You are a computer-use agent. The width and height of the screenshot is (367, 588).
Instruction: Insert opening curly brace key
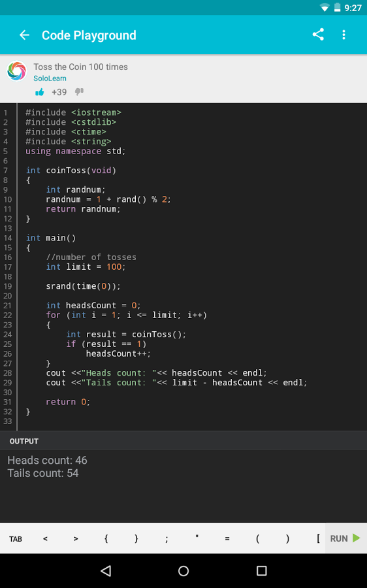point(106,539)
